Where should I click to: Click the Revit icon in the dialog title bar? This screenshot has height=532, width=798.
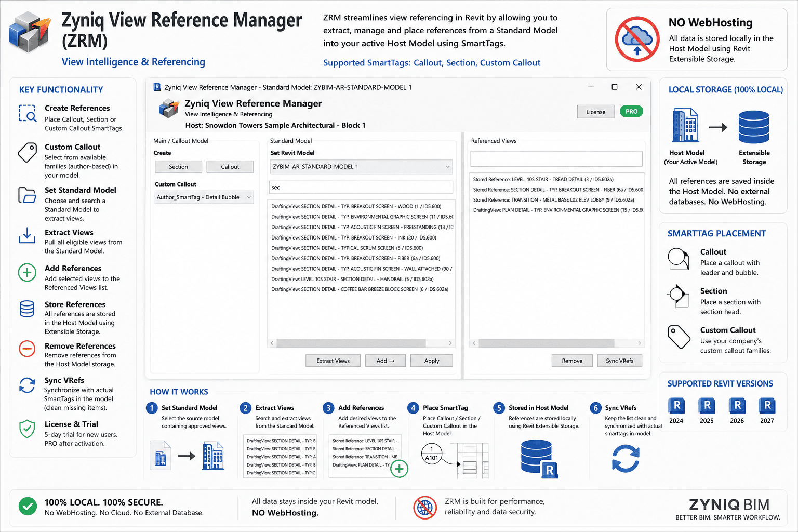click(157, 87)
